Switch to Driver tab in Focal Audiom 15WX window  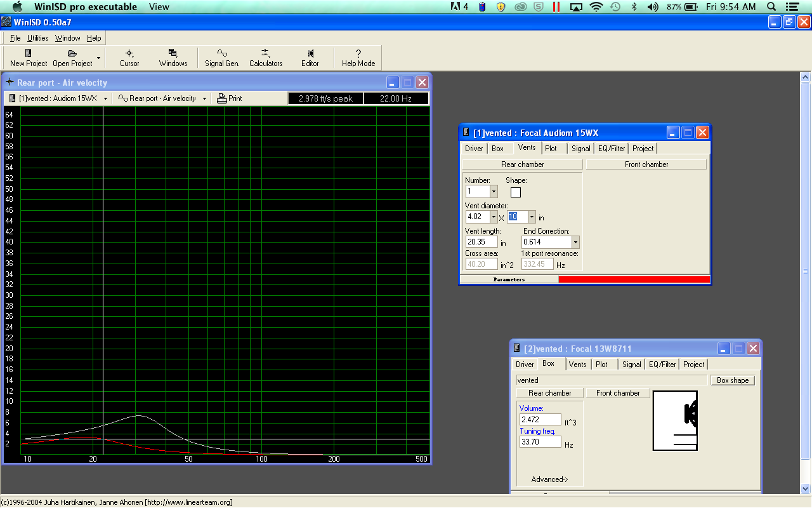click(x=474, y=148)
